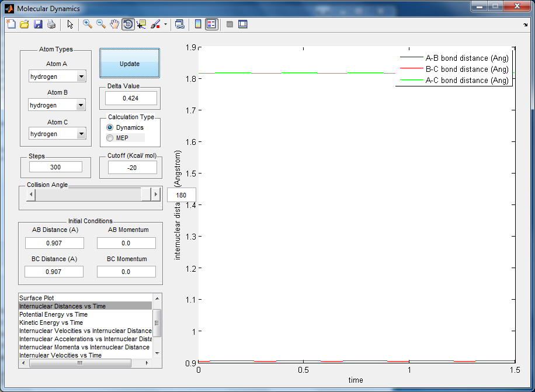This screenshot has width=535, height=392.
Task: Click the Steps field showing 300
Action: (x=55, y=167)
